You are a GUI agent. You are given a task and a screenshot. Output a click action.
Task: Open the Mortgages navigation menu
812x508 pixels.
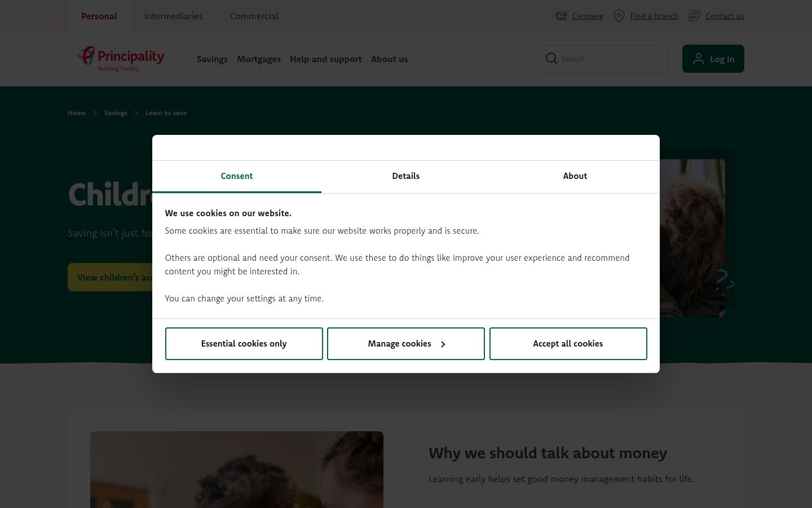tap(259, 59)
